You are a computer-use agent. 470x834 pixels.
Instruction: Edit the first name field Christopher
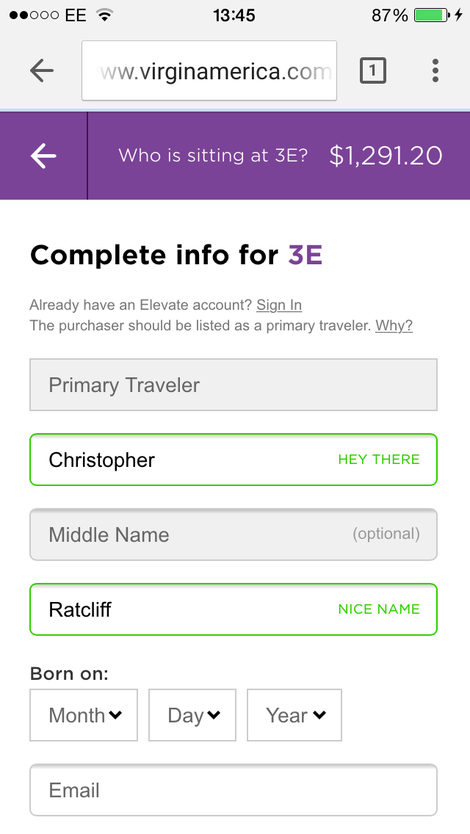(x=233, y=460)
